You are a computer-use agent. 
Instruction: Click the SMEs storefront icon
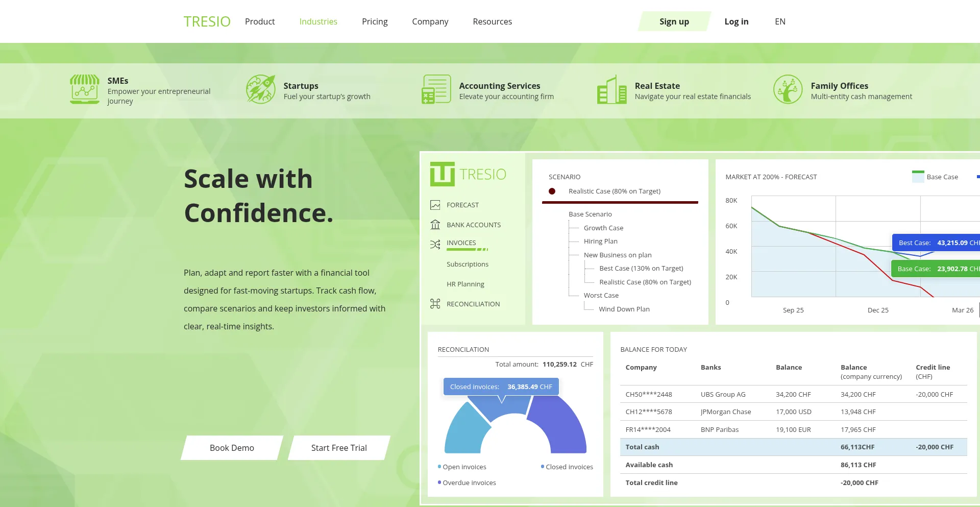point(85,89)
